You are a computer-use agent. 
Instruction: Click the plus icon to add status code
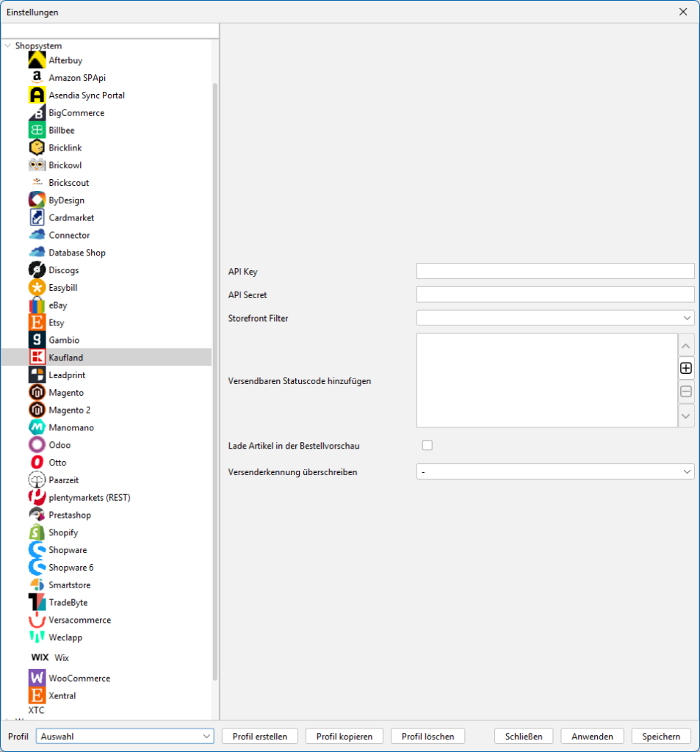pos(686,369)
